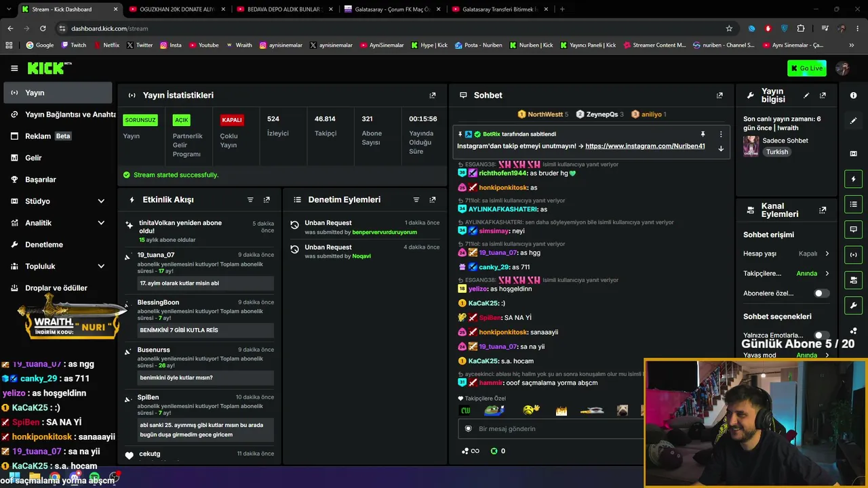Viewport: 868px width, 488px height.
Task: Filter the Etkinlik Akışı feed
Action: pyautogui.click(x=250, y=200)
